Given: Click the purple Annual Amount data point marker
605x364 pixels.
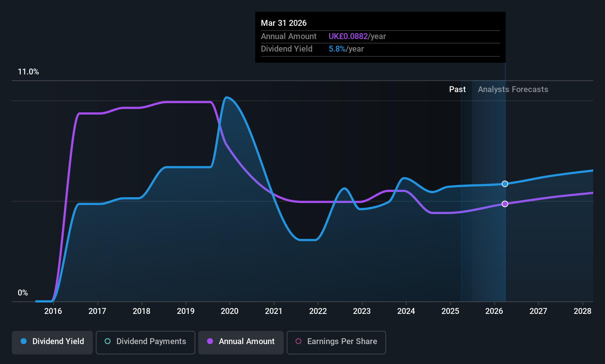Looking at the screenshot, I should (x=505, y=204).
